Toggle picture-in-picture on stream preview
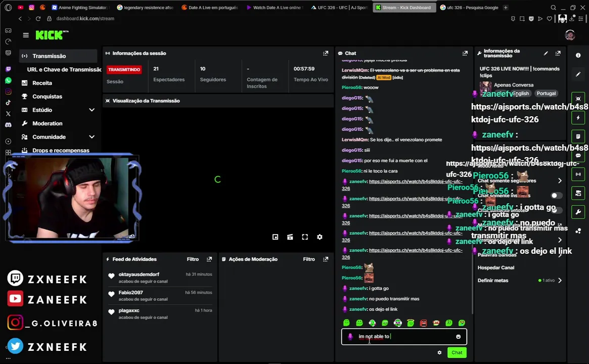This screenshot has width=589, height=364. pyautogui.click(x=276, y=237)
